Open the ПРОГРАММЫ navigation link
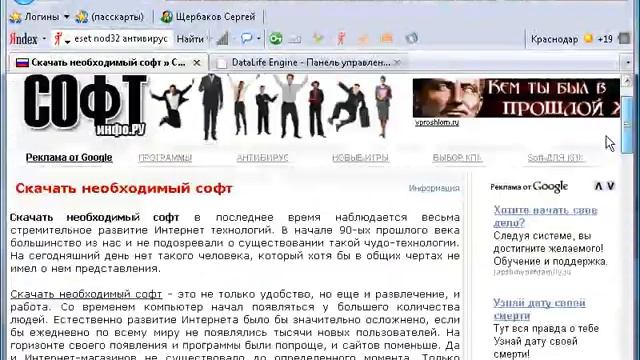The height and width of the screenshot is (360, 640). click(165, 158)
